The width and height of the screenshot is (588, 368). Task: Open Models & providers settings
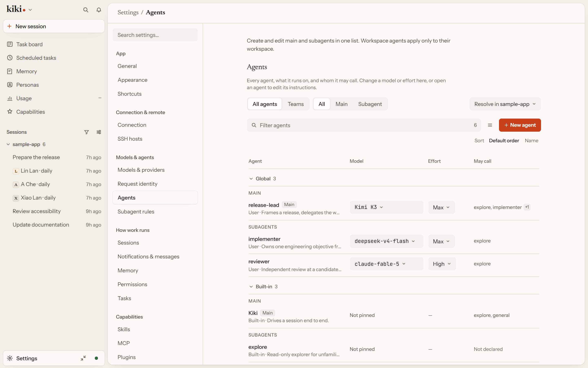[155, 170]
